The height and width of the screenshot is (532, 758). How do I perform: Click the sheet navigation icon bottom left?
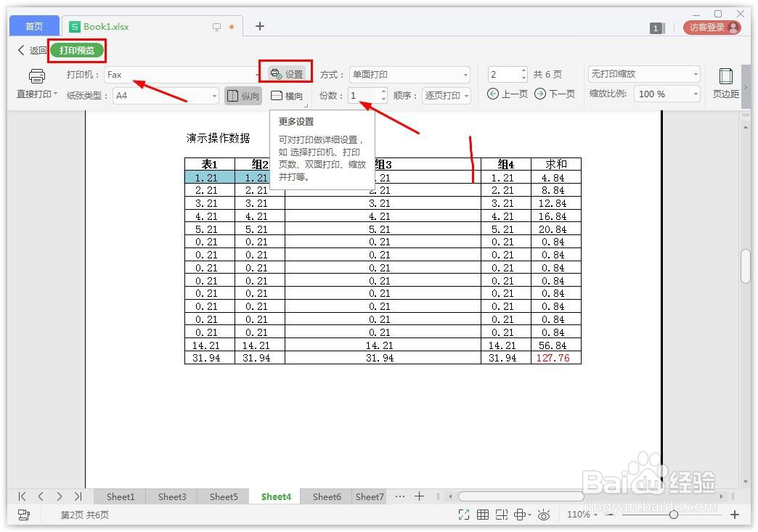click(25, 515)
